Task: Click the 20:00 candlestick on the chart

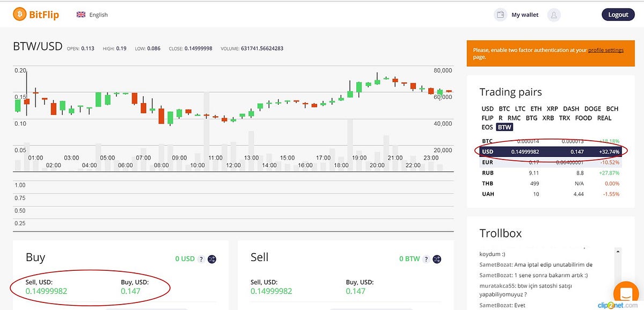Action: point(377,81)
